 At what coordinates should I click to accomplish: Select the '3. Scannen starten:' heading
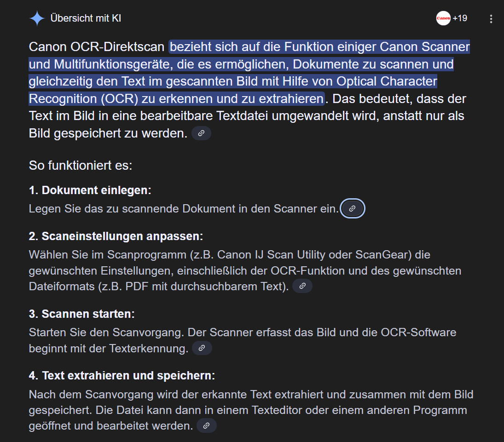pyautogui.click(x=81, y=314)
